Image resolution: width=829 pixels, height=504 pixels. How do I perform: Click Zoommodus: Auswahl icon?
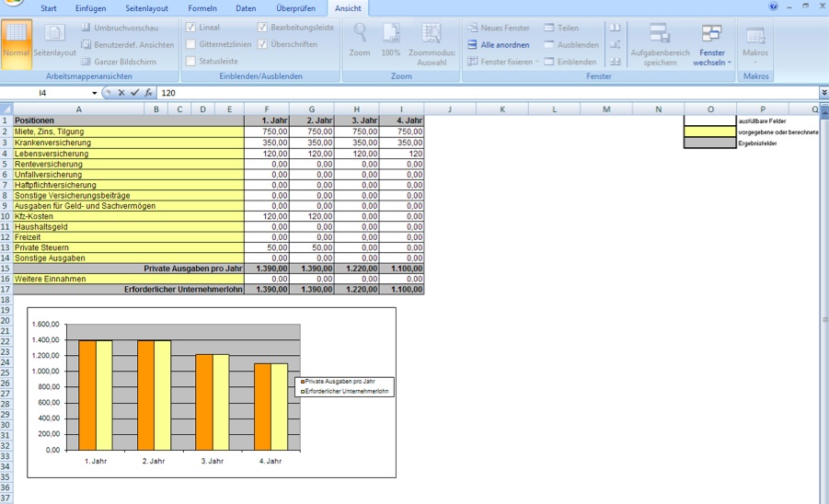point(432,33)
